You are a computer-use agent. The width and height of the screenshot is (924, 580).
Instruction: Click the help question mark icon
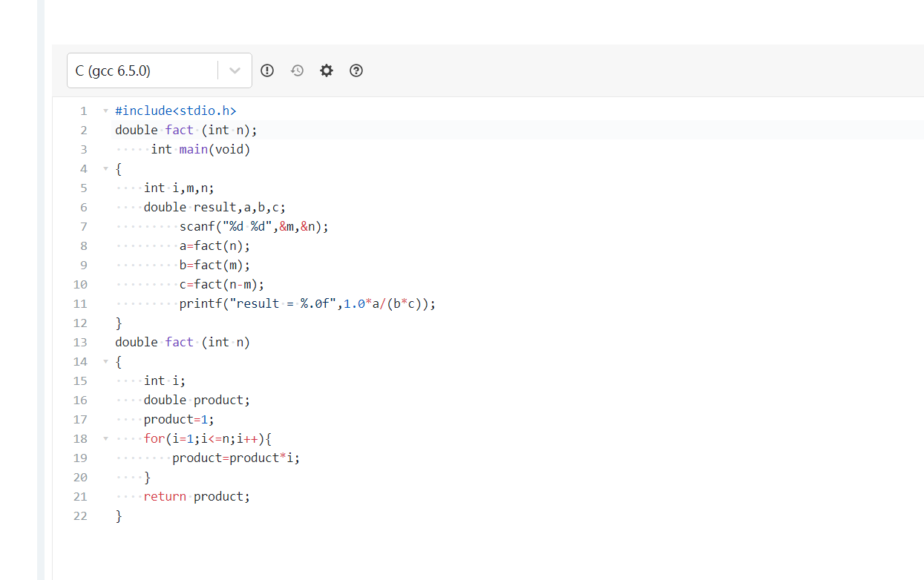(356, 70)
